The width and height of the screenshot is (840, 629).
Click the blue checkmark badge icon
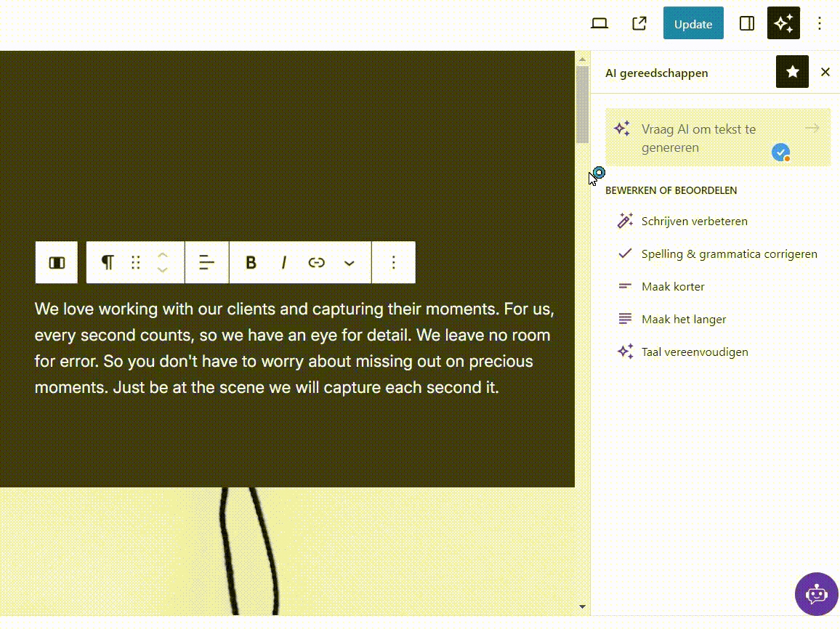(781, 152)
